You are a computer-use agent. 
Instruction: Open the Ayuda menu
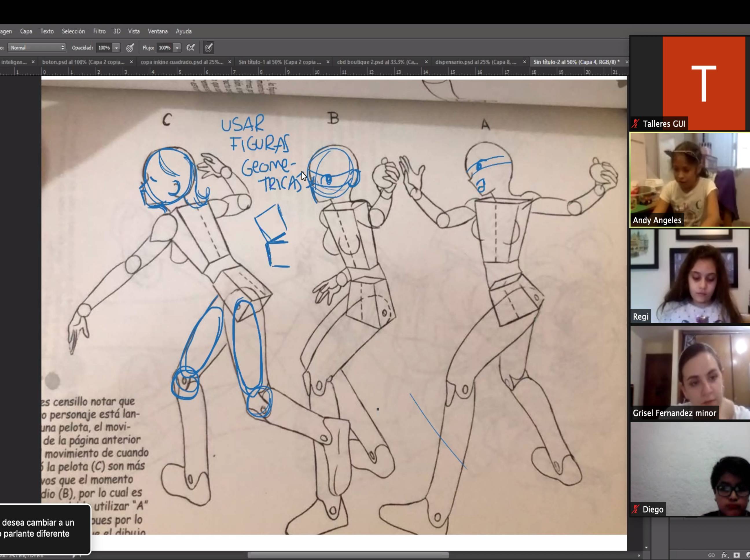[184, 31]
